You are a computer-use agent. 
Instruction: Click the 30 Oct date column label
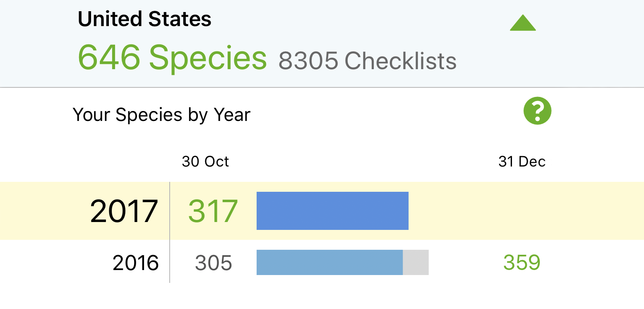pyautogui.click(x=206, y=162)
